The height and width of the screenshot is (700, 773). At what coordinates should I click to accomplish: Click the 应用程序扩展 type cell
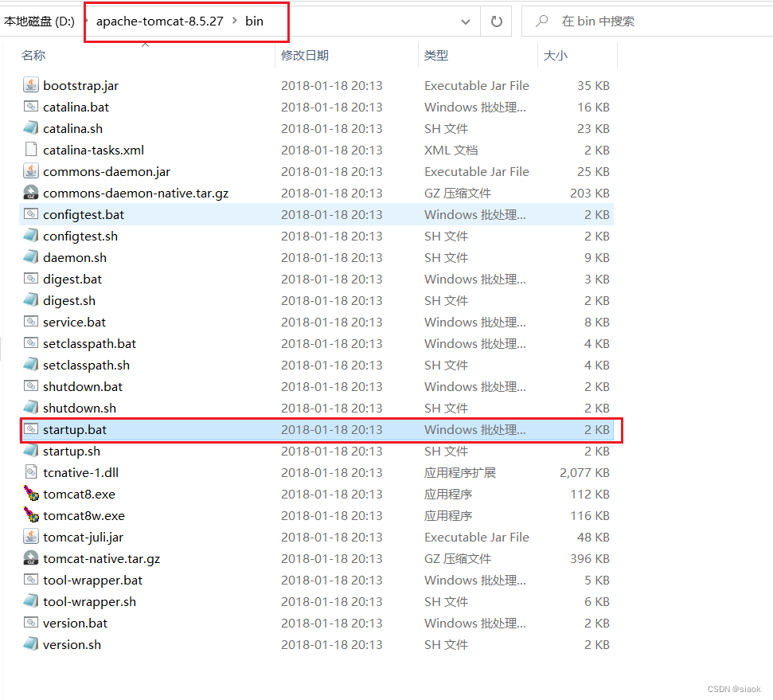(x=460, y=472)
